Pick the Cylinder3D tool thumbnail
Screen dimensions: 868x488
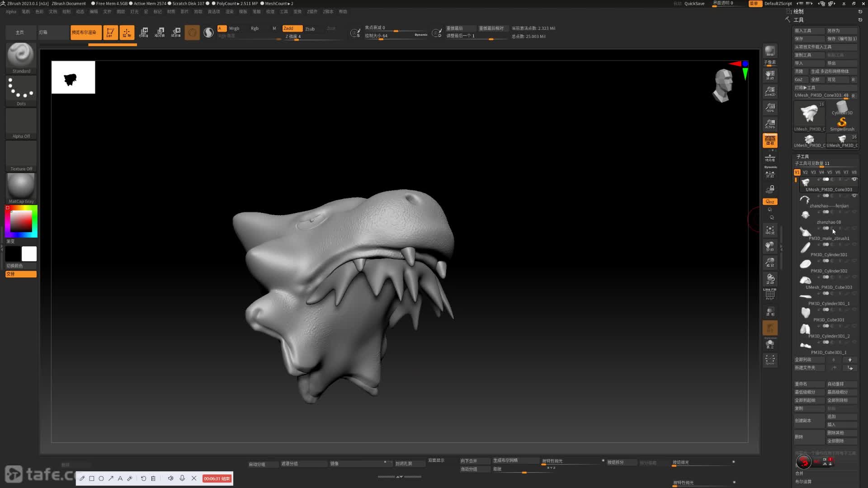[x=842, y=108]
